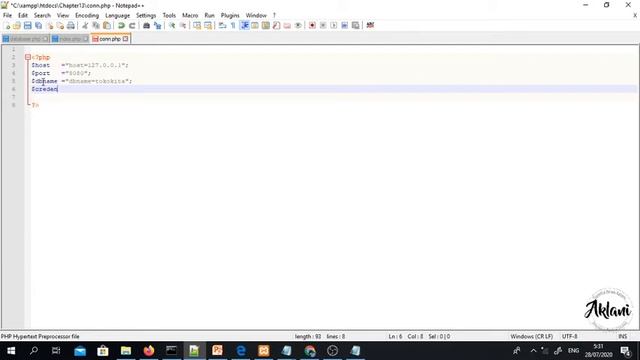Screen dimensions: 640x360
Task: Click the Print toolbar icon
Action: [x=71, y=26]
